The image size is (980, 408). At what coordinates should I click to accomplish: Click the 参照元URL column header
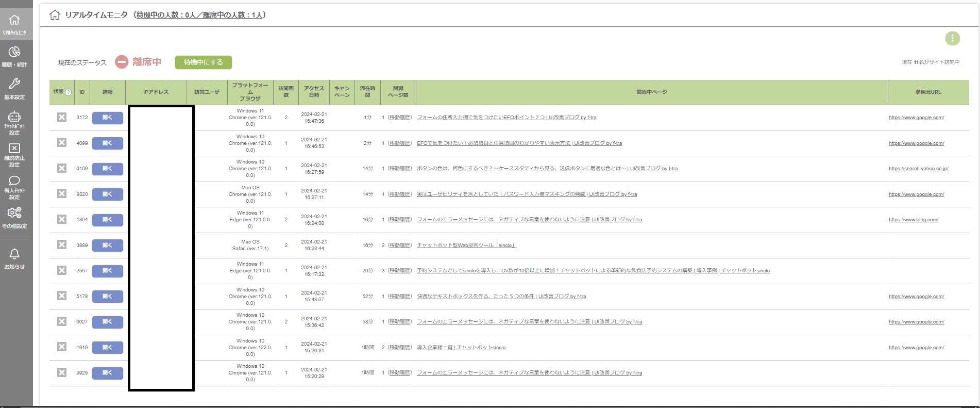pyautogui.click(x=928, y=92)
